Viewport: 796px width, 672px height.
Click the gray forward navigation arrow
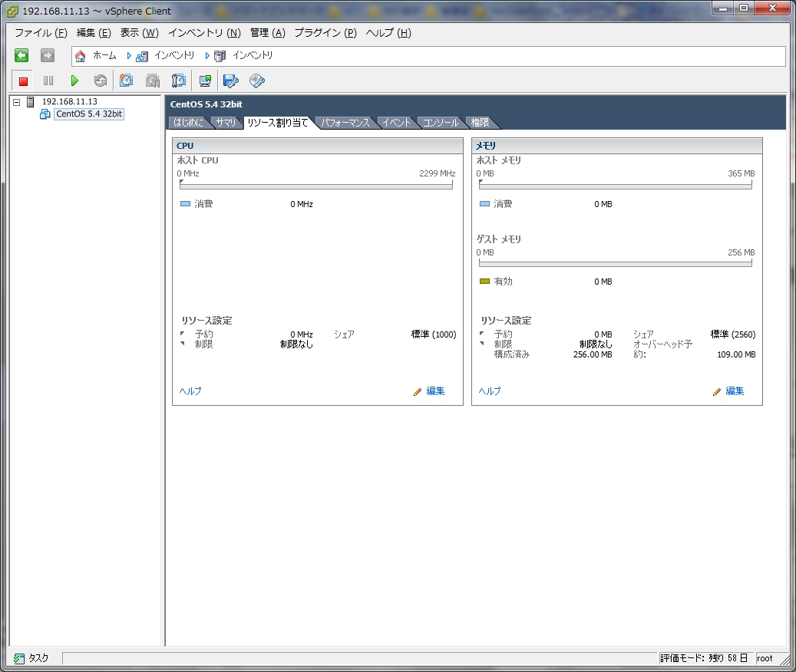[48, 55]
